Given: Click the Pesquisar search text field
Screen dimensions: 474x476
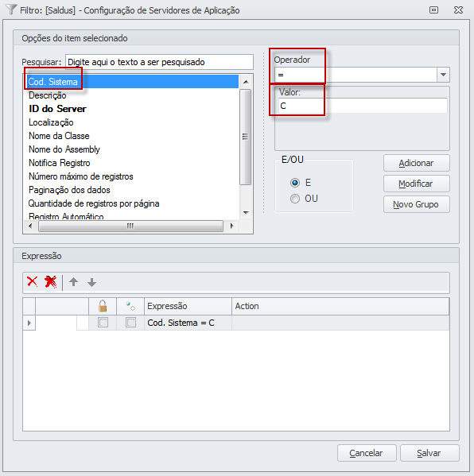Looking at the screenshot, I should point(159,62).
